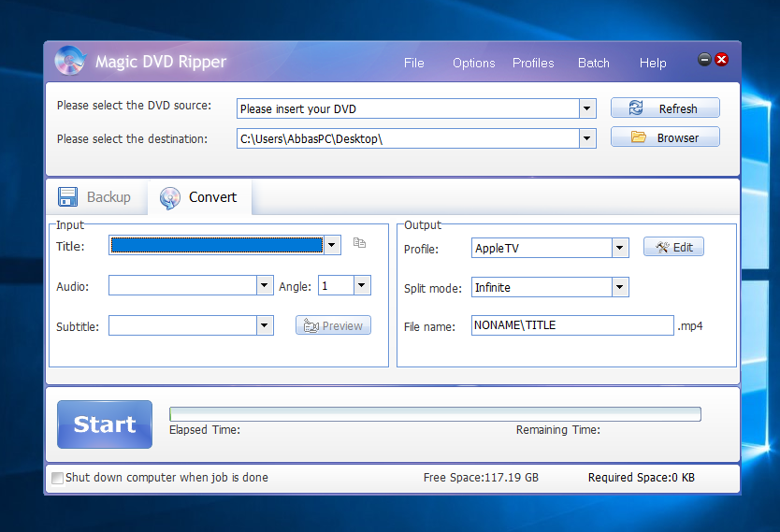The height and width of the screenshot is (532, 780).
Task: Open the Split mode dropdown
Action: (x=620, y=287)
